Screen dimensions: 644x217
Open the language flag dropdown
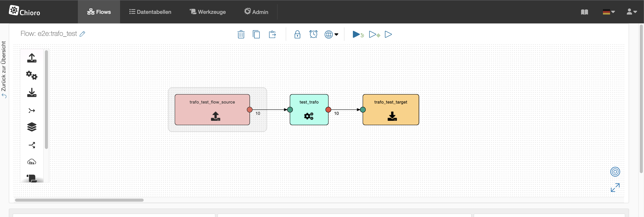click(609, 12)
